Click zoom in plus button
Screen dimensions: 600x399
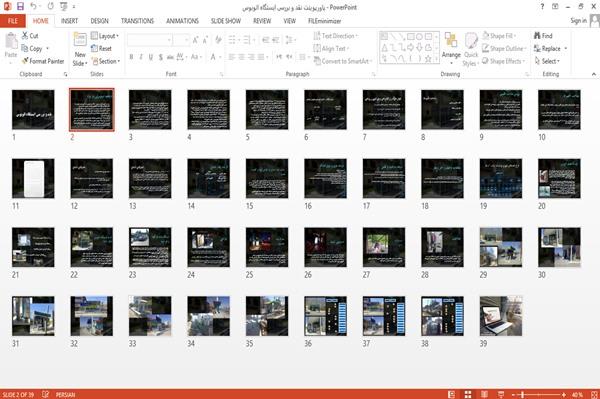pyautogui.click(x=564, y=394)
